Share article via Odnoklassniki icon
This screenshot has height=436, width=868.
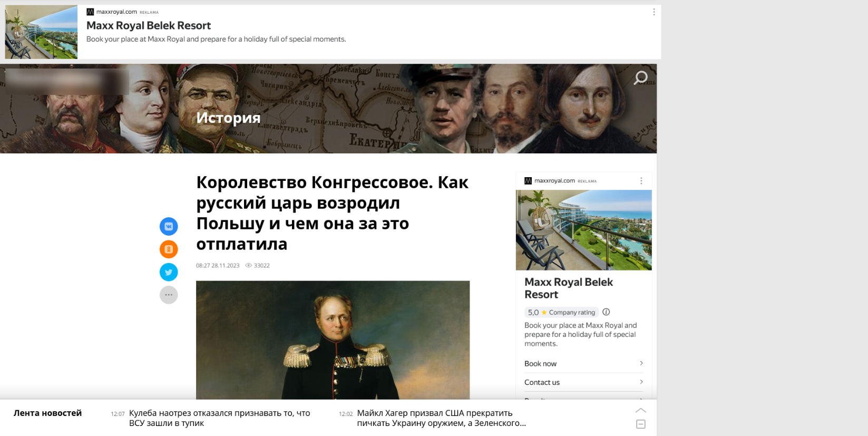[x=169, y=249]
